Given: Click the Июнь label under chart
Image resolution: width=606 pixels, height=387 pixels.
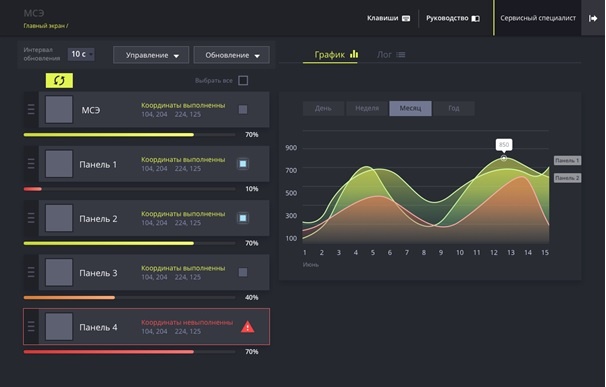Looking at the screenshot, I should pyautogui.click(x=311, y=265).
